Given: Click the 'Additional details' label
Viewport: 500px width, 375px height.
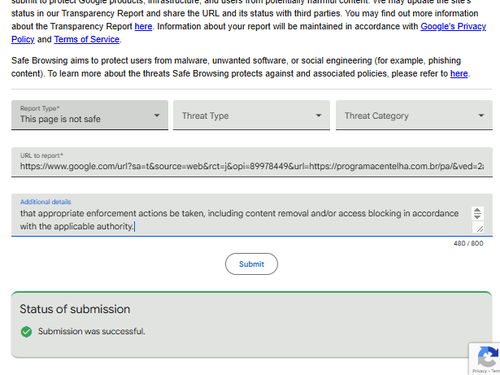Looking at the screenshot, I should click(46, 202).
